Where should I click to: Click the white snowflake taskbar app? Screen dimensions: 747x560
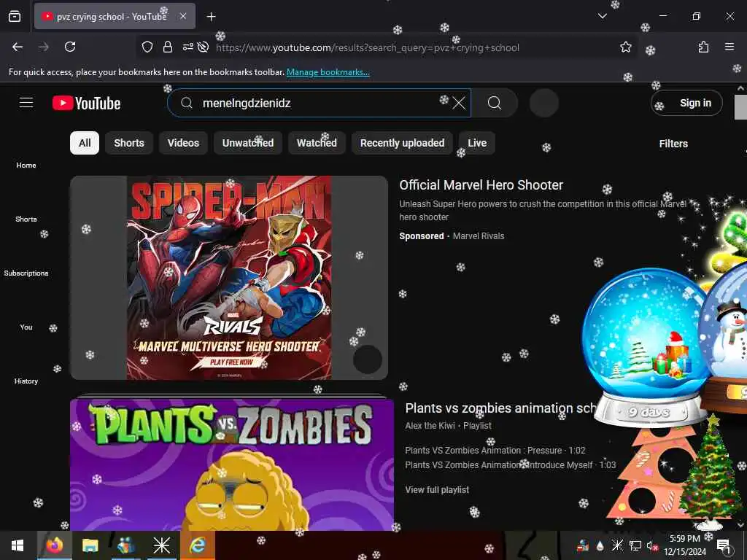[x=161, y=545]
